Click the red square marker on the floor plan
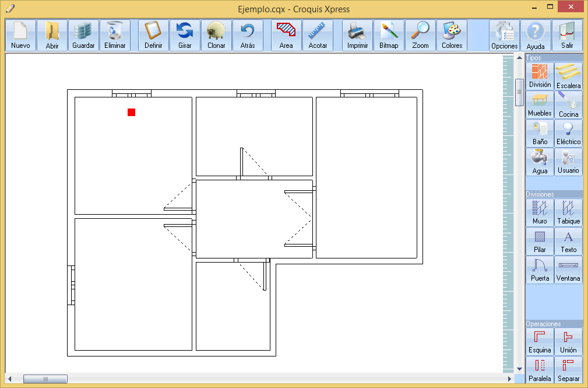Screen dimensions: 588x388 pos(131,112)
